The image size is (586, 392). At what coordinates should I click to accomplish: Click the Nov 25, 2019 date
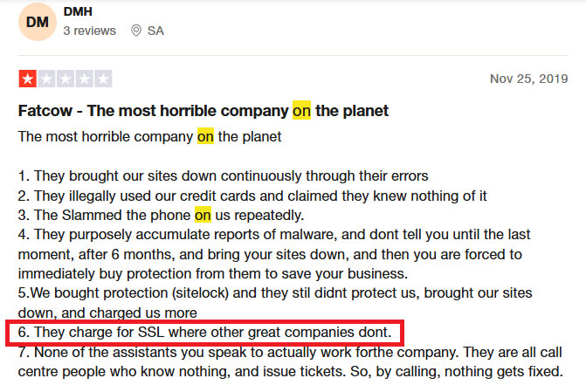tap(529, 79)
